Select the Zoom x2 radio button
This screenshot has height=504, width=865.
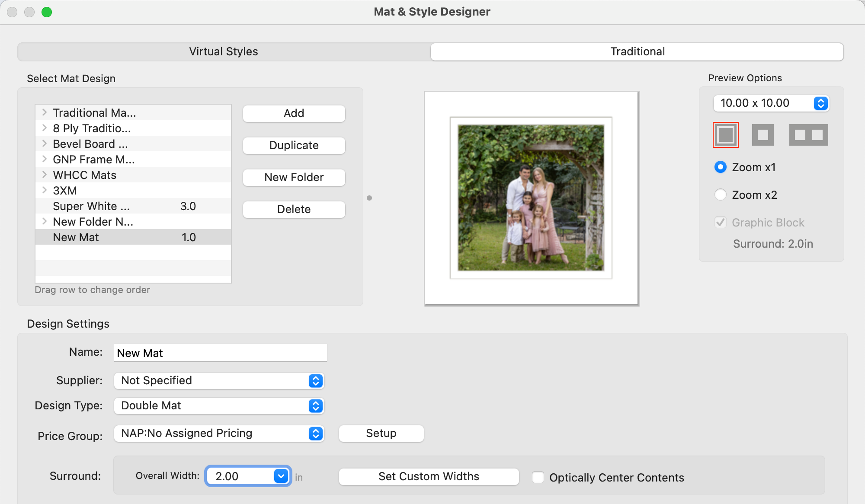pos(721,195)
